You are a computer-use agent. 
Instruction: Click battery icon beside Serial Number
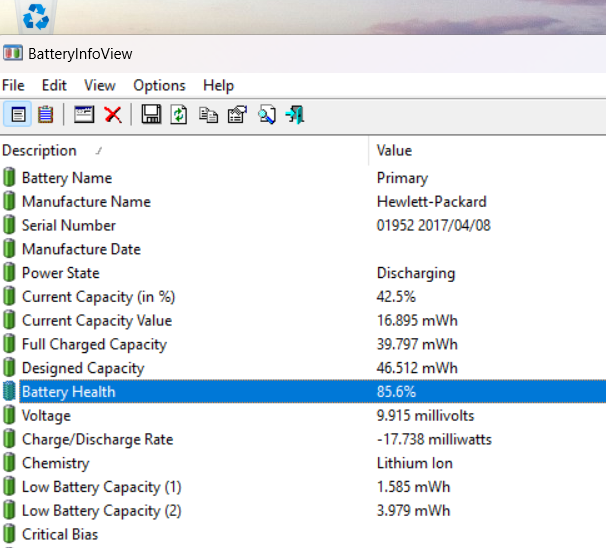pos(9,225)
